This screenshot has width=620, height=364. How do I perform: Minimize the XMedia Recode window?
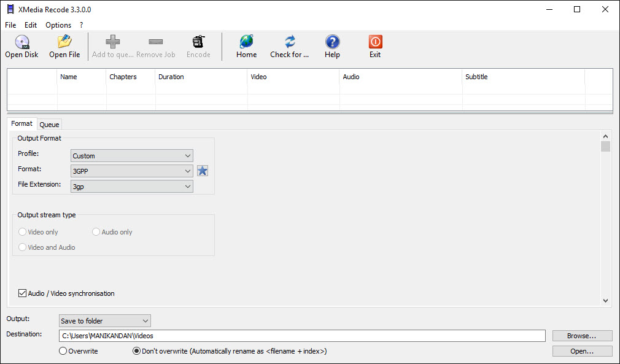pyautogui.click(x=549, y=9)
